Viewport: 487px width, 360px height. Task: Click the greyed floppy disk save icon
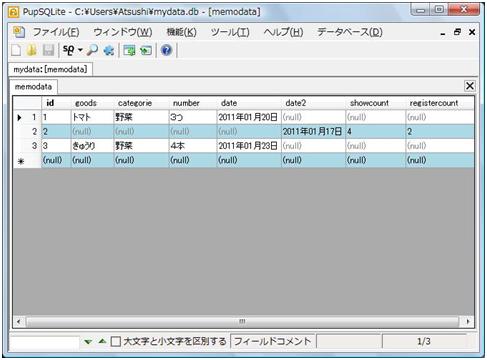click(48, 50)
